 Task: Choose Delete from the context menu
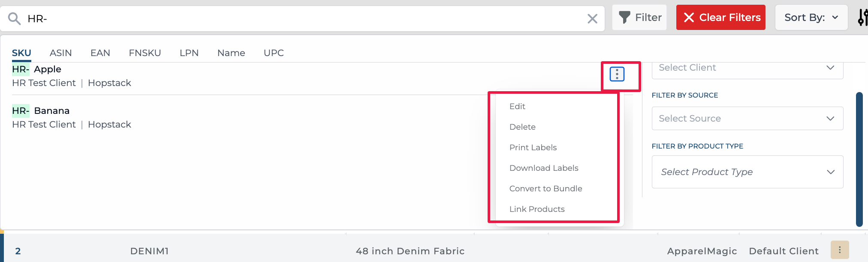522,127
